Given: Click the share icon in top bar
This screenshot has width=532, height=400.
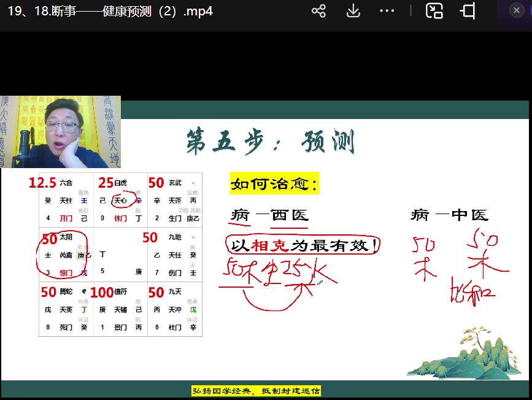Looking at the screenshot, I should tap(318, 11).
